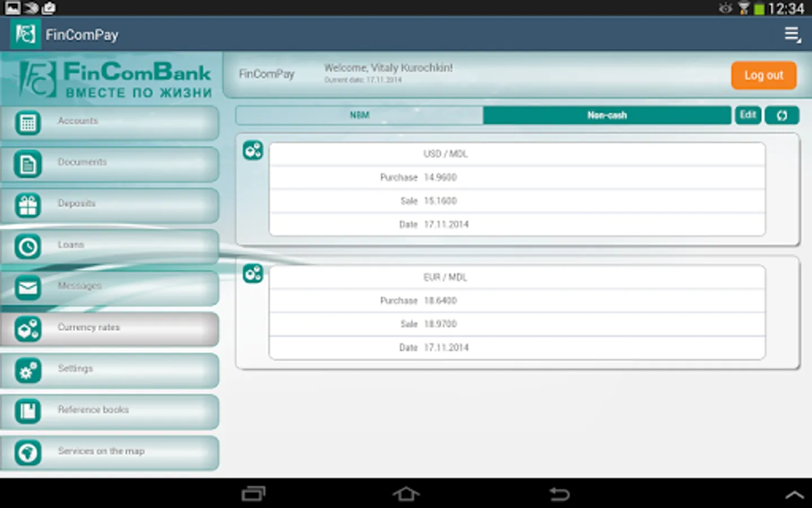Select the EUR / MDL heading
Screen dimensions: 812x508
[x=445, y=277]
